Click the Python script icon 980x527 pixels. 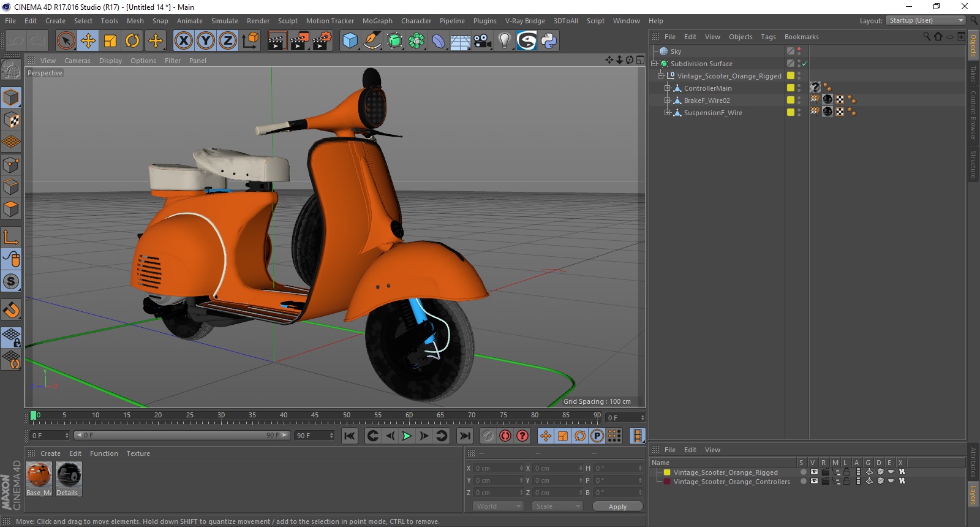point(549,41)
